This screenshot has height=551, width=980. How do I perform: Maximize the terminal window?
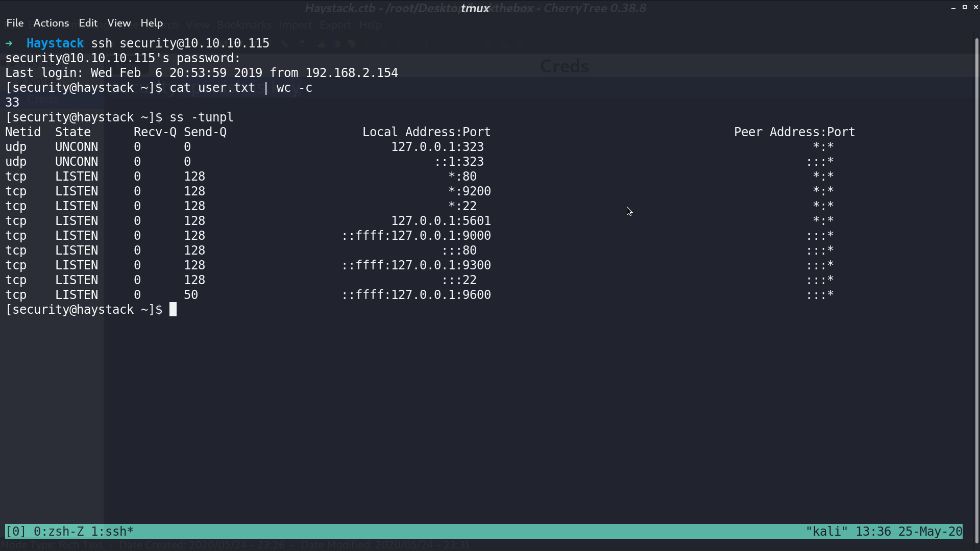965,8
